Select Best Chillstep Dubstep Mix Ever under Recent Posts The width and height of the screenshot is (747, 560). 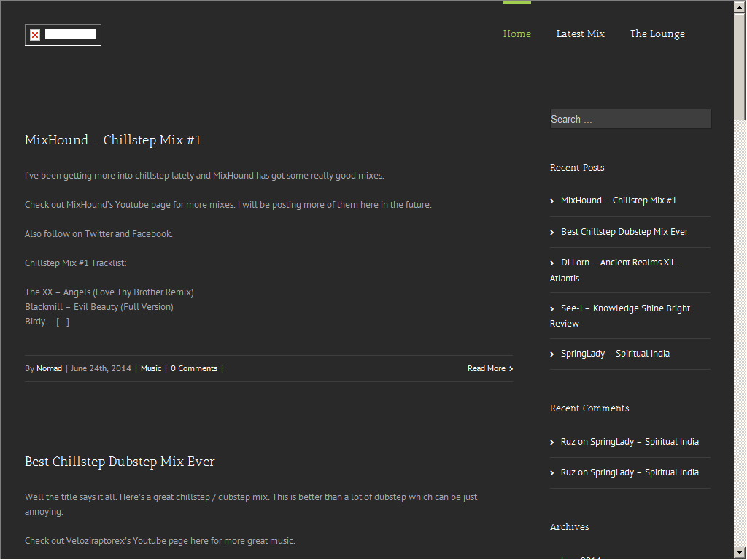click(x=624, y=232)
